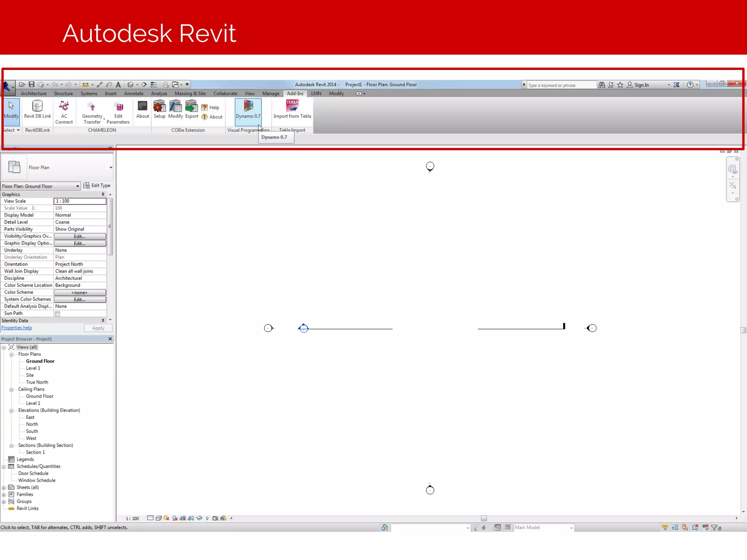747x560 pixels.
Task: Toggle Drag Elements on Selection status icon
Action: click(705, 528)
